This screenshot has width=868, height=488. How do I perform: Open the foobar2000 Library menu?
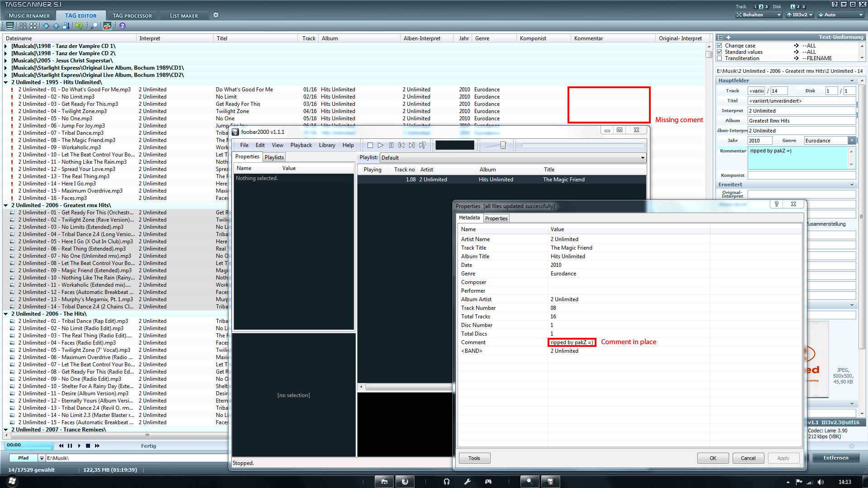point(327,145)
